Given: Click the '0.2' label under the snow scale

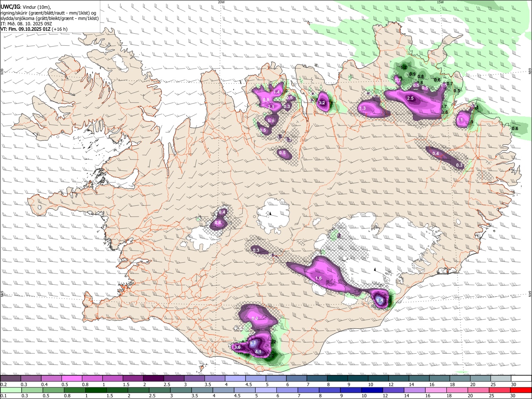Looking at the screenshot, I should pyautogui.click(x=3, y=384).
